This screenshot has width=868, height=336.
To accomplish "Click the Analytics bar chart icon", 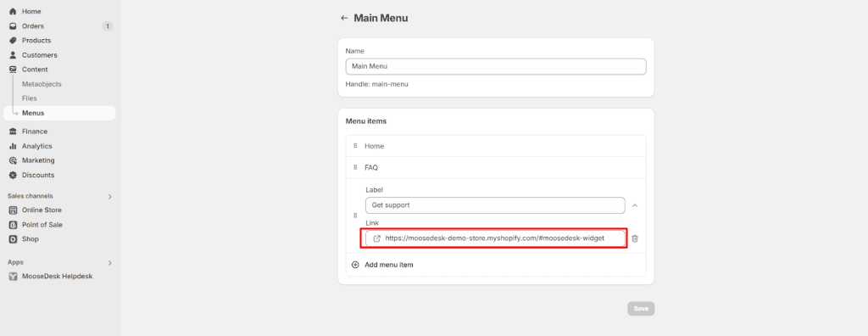I will [x=13, y=146].
